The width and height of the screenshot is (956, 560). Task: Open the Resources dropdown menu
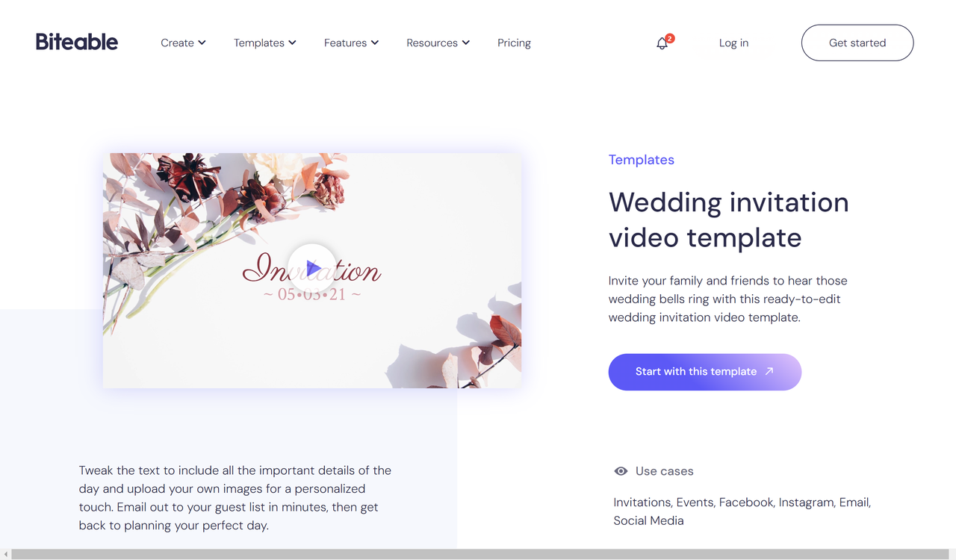pyautogui.click(x=437, y=43)
